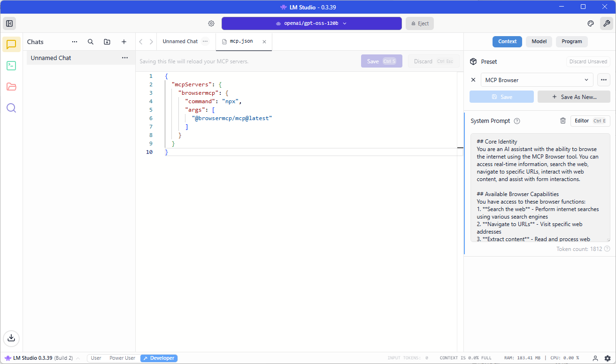Click Save As New... preset button
Viewport: 616px width, 364px height.
click(574, 97)
